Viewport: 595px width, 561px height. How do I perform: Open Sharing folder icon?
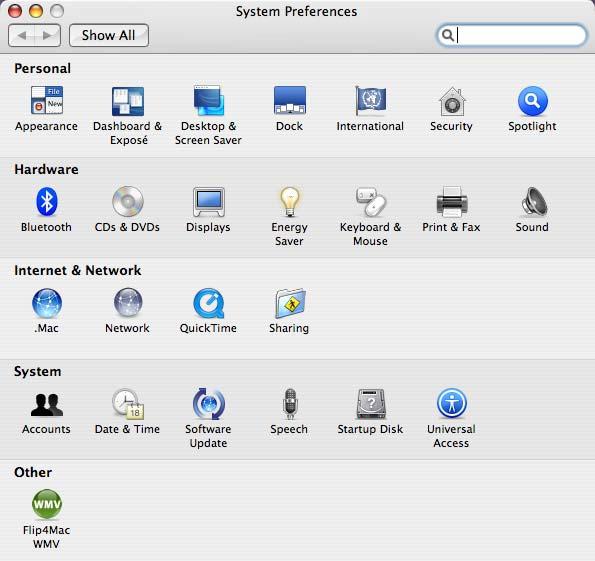(290, 303)
